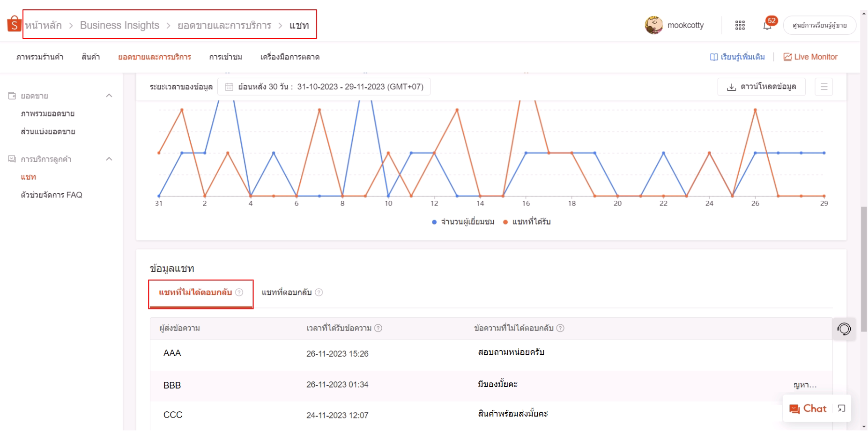
Task: Open the apps grid menu
Action: point(740,25)
